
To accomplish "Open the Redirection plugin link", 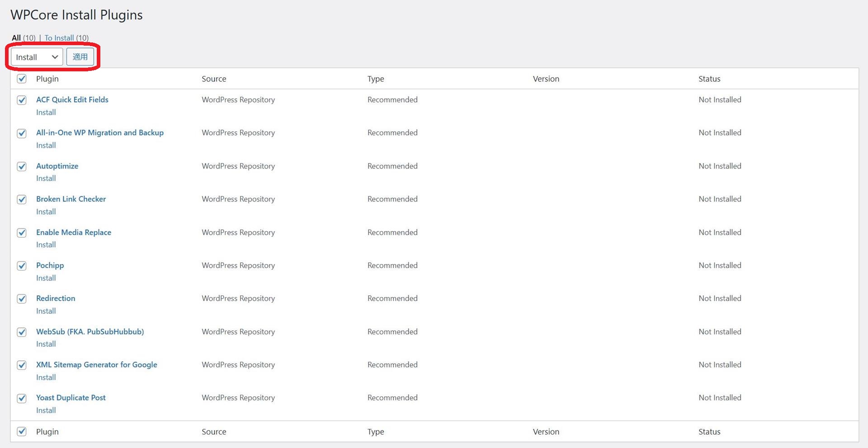I will pyautogui.click(x=56, y=299).
